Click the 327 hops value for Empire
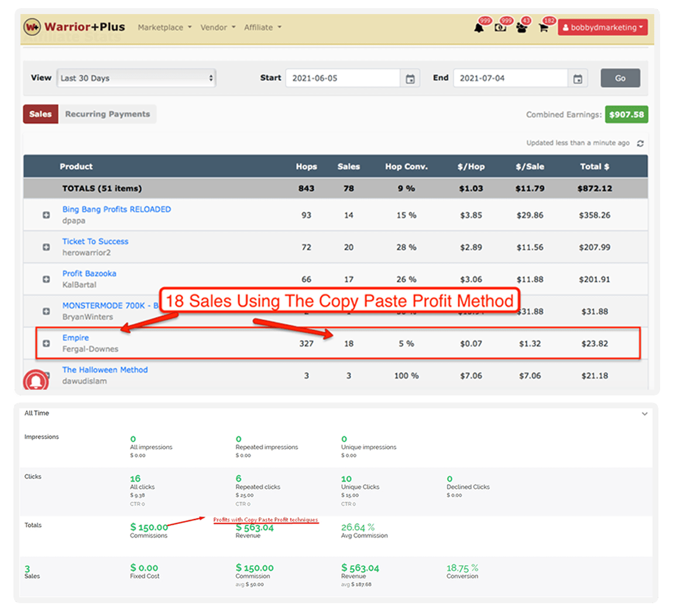 307,343
